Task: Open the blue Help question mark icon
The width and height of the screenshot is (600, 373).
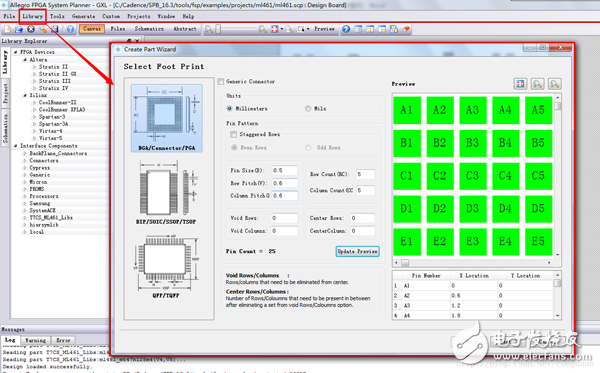Action: [x=70, y=29]
